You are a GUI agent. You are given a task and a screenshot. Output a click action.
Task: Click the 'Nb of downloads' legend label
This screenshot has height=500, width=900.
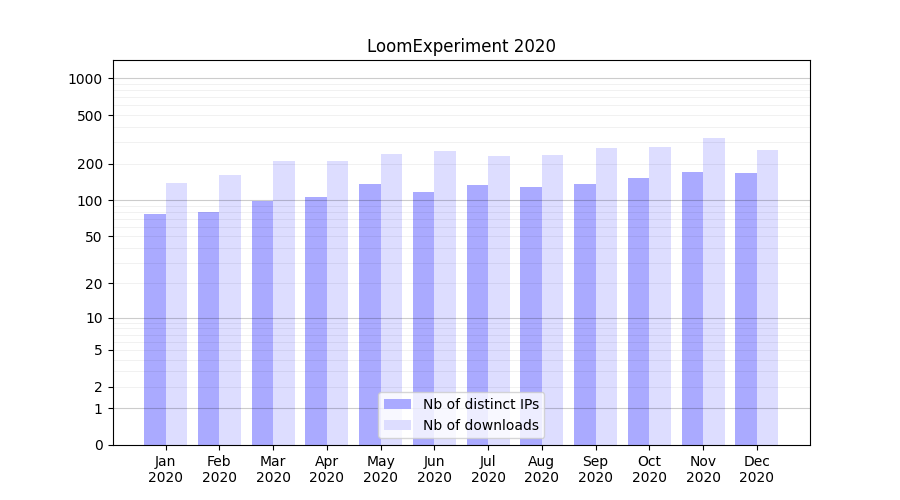pyautogui.click(x=480, y=425)
